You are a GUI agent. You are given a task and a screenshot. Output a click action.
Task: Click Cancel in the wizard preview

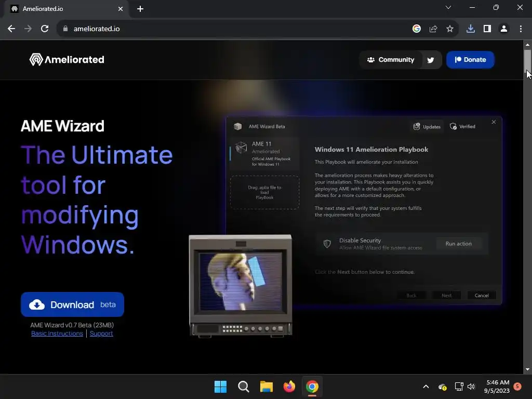[x=482, y=296]
